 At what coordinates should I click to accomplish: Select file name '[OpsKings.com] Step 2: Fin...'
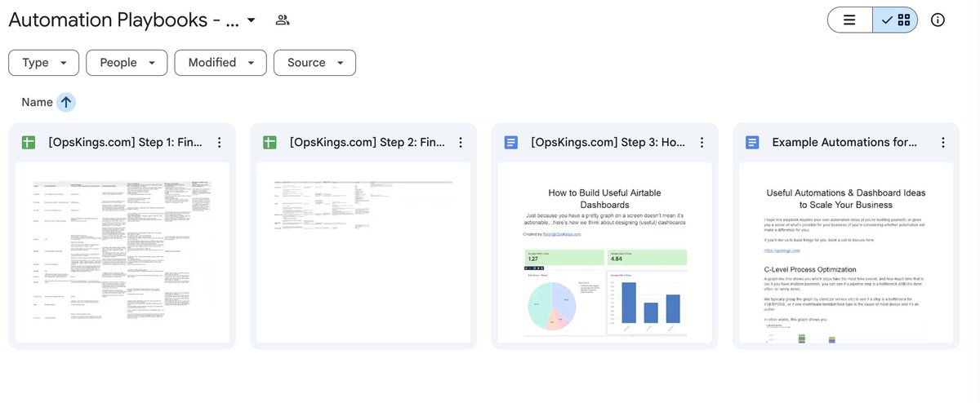(x=367, y=142)
